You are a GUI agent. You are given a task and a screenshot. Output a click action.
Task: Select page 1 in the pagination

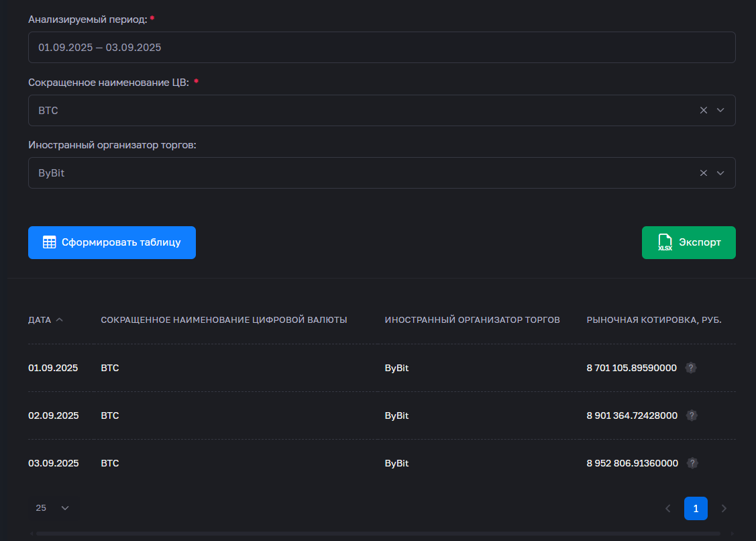click(696, 509)
